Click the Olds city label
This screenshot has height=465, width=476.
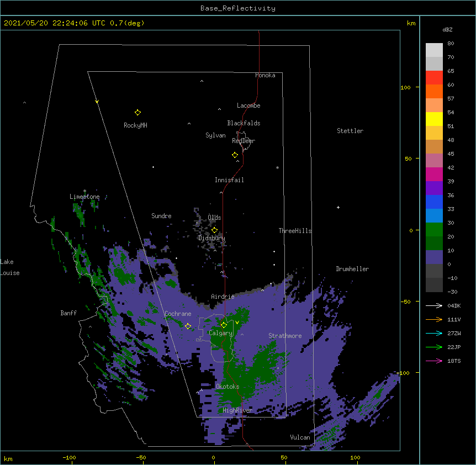click(x=214, y=218)
